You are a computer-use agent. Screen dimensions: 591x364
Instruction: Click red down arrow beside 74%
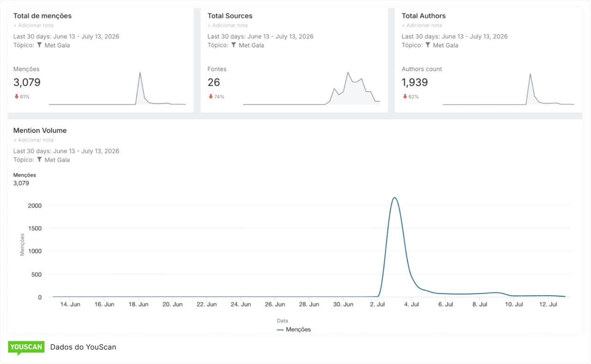coord(211,96)
